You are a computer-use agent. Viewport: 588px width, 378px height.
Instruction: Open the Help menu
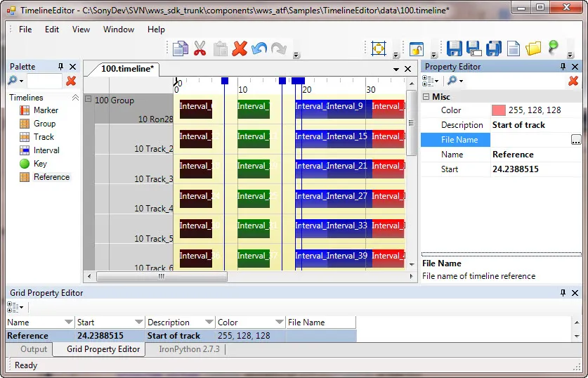(156, 30)
